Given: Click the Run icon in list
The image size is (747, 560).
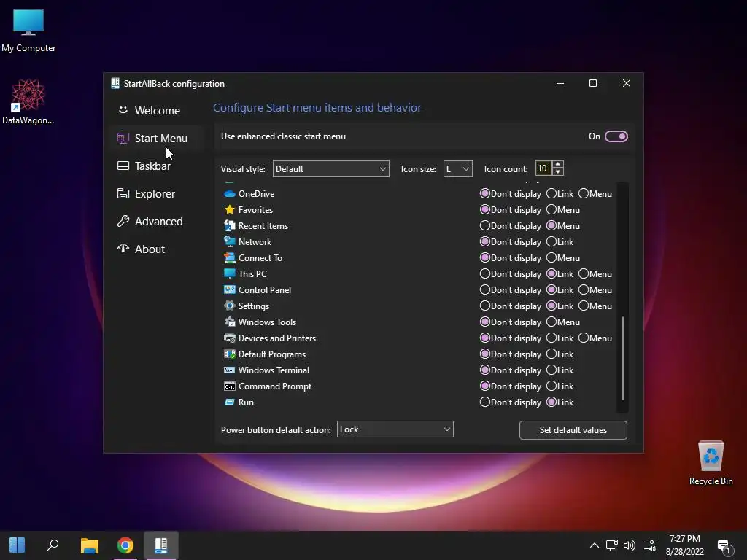Looking at the screenshot, I should coord(230,402).
